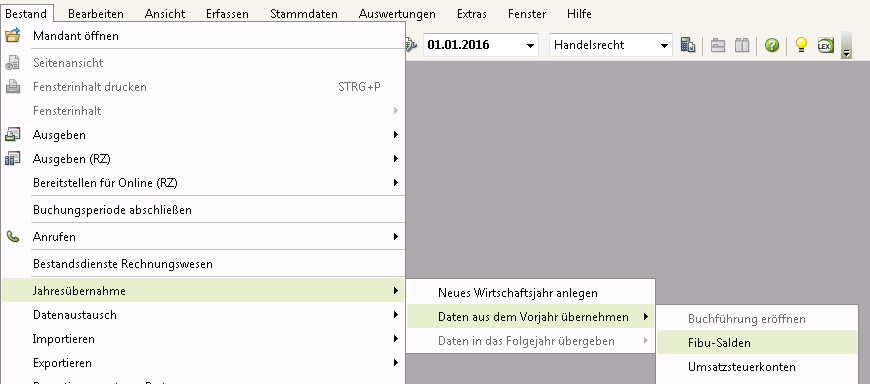Image resolution: width=870 pixels, height=384 pixels.
Task: Select the Jahresübernahme menu entry
Action: [x=203, y=291]
